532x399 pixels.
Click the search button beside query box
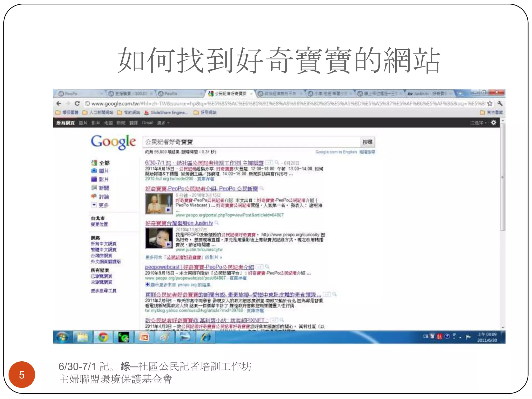[367, 142]
